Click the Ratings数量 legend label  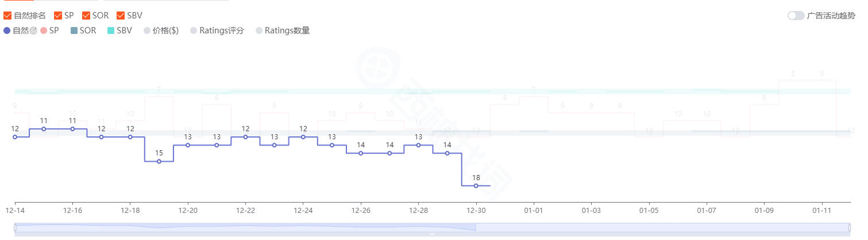(287, 31)
